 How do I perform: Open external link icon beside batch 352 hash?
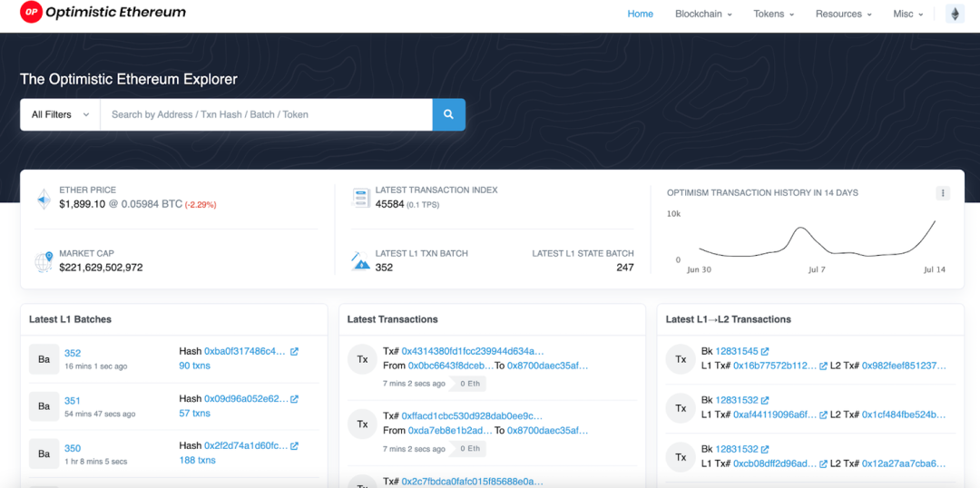[x=294, y=351]
